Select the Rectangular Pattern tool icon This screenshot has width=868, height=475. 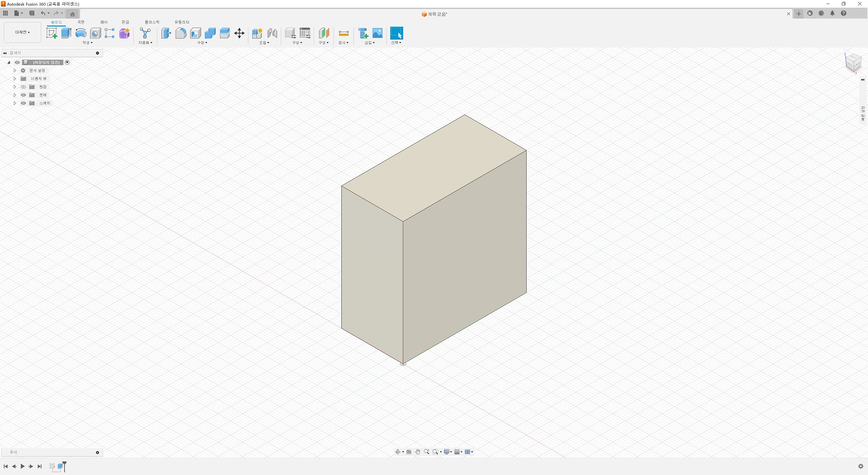coord(110,33)
